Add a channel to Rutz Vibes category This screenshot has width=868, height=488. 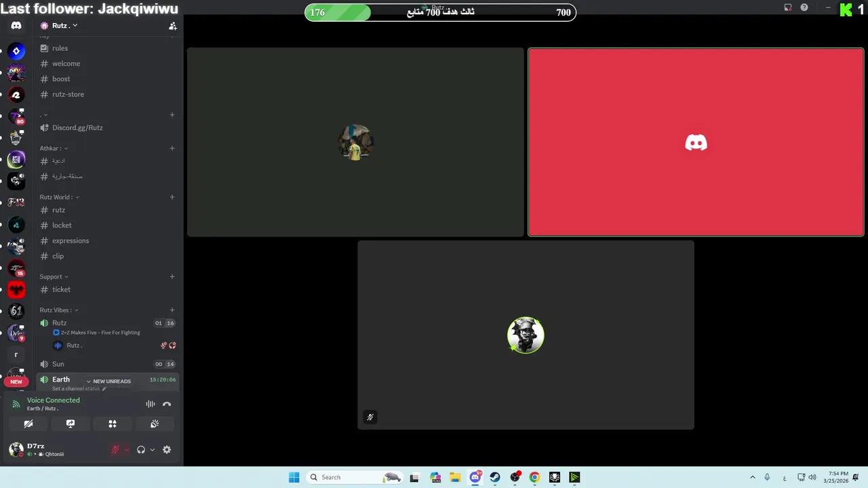172,310
